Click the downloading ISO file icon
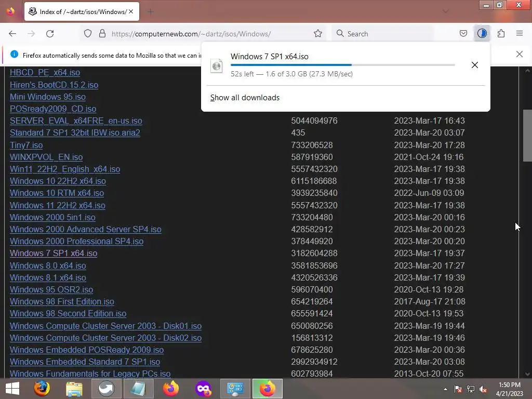 pyautogui.click(x=217, y=65)
